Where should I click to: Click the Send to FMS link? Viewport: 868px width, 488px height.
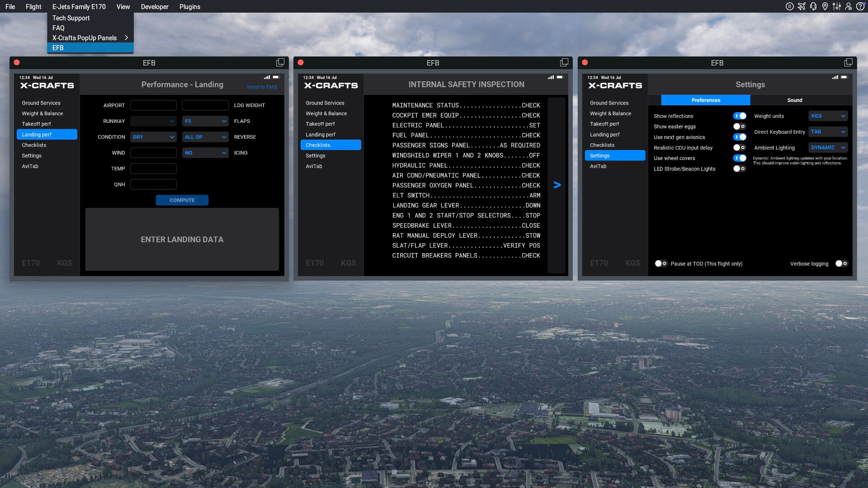tap(262, 87)
